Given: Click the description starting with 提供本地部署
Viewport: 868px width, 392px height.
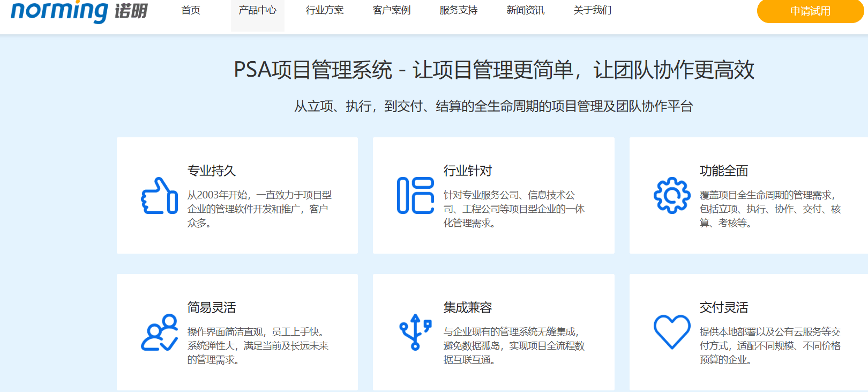Looking at the screenshot, I should click(x=770, y=346).
